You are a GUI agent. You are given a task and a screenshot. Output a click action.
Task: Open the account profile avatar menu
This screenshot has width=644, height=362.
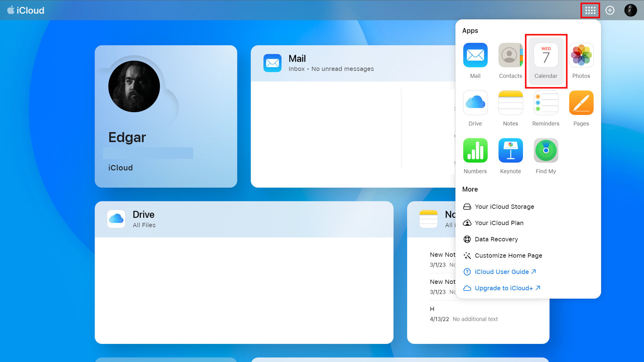[630, 10]
